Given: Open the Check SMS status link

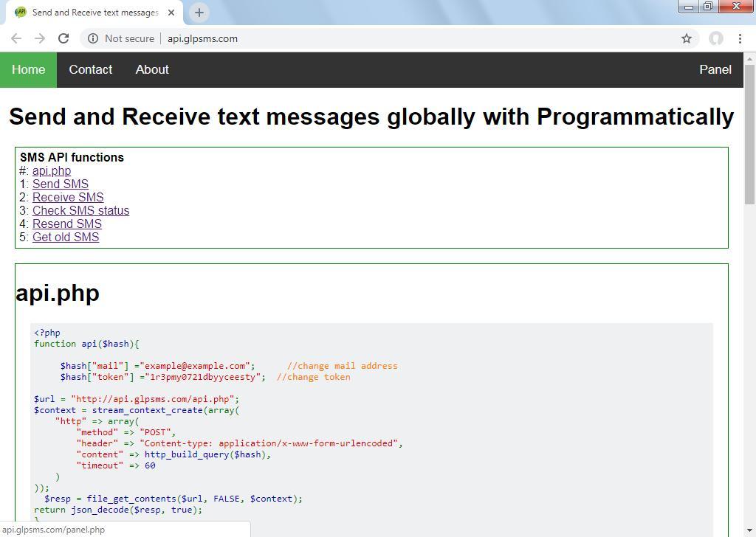Looking at the screenshot, I should pos(80,210).
